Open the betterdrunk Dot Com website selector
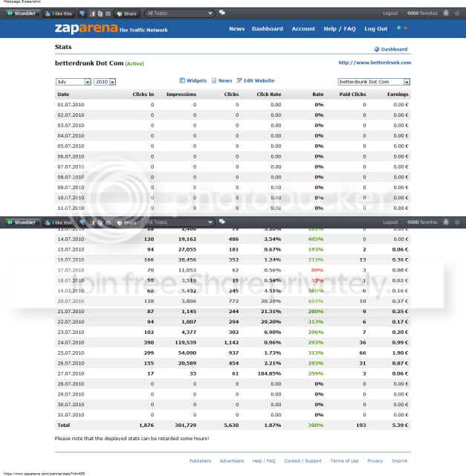 374,82
